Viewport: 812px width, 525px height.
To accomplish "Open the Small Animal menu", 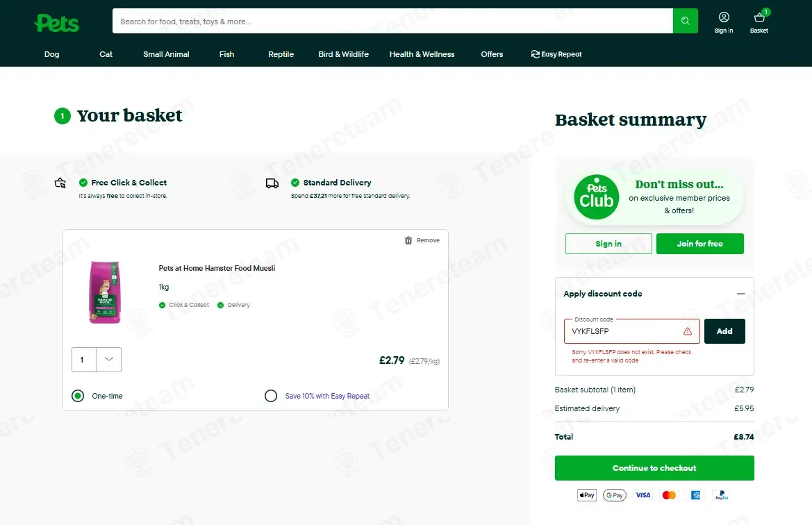I will 166,54.
